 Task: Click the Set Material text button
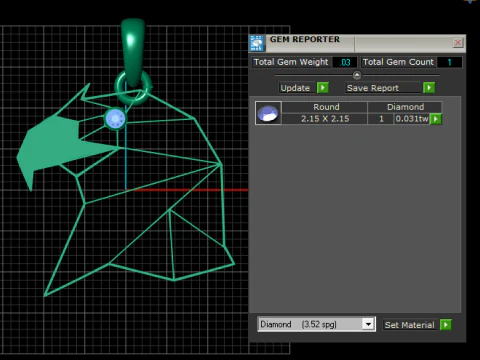(410, 325)
